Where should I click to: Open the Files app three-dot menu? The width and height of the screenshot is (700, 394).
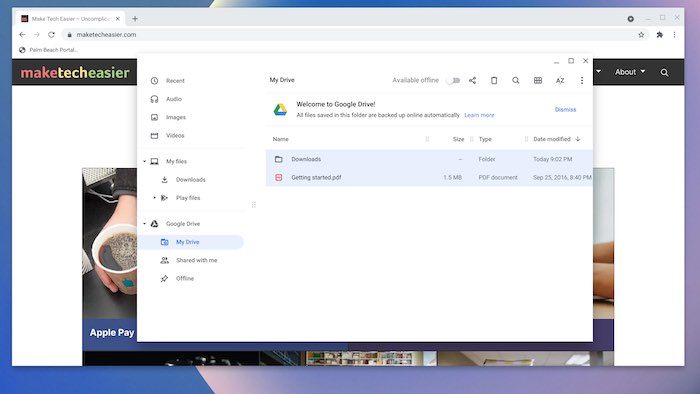[x=582, y=81]
